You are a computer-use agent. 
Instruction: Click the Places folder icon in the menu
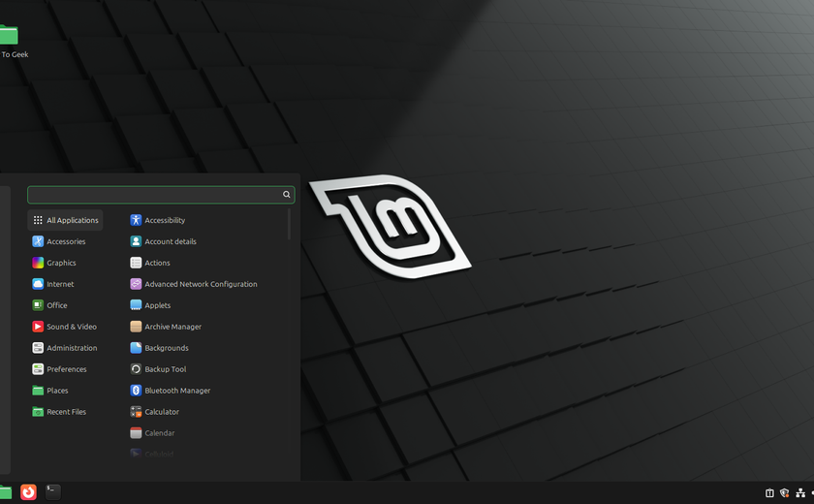(38, 391)
